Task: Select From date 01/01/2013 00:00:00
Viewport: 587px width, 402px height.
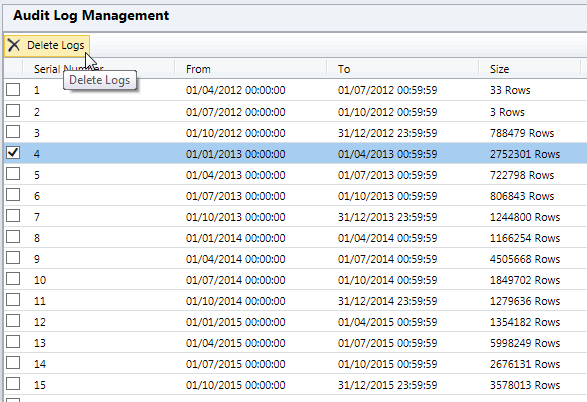Action: click(235, 154)
